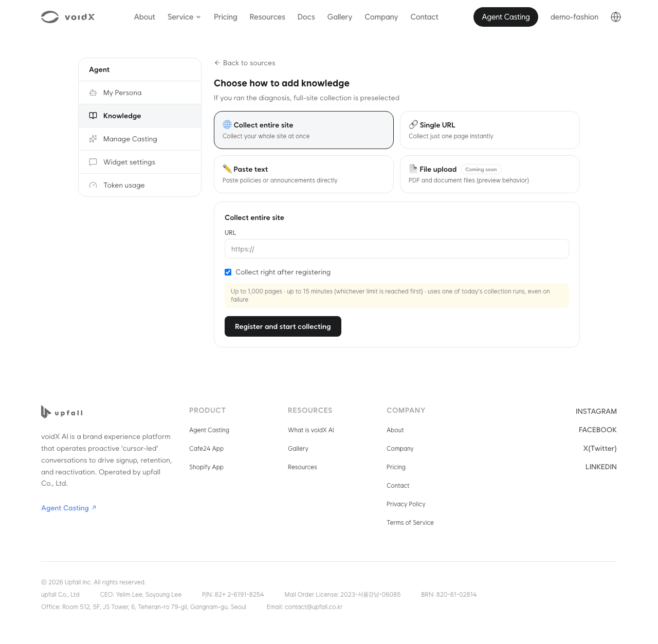Image resolution: width=658 pixels, height=644 pixels.
Task: Open the LINKEDIN social link
Action: [601, 467]
